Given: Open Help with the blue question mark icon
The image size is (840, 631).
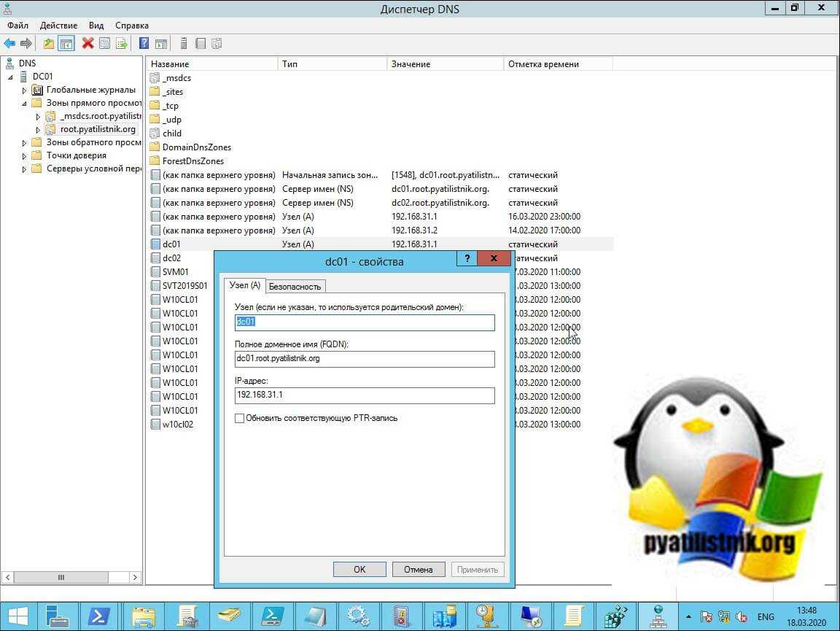Looking at the screenshot, I should point(144,44).
